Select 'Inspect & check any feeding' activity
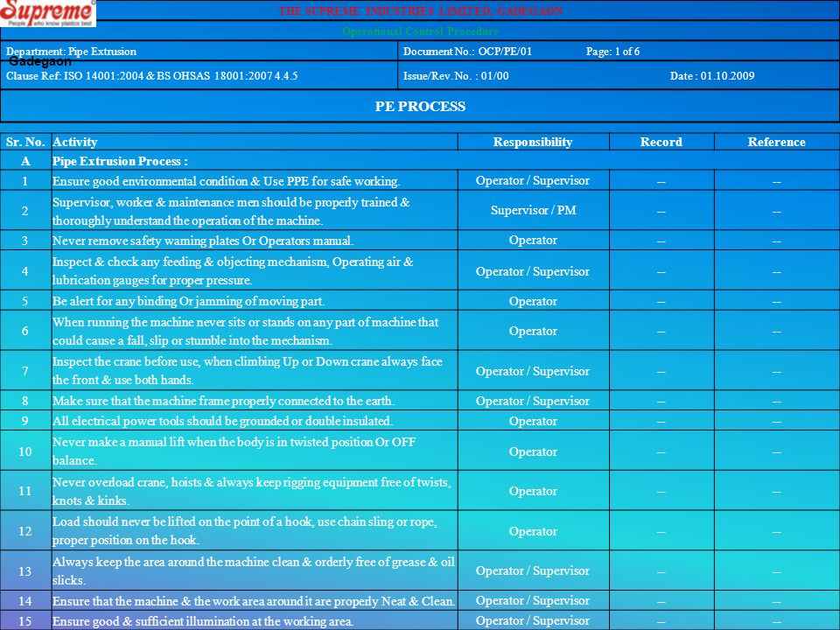The image size is (840, 630). click(255, 270)
